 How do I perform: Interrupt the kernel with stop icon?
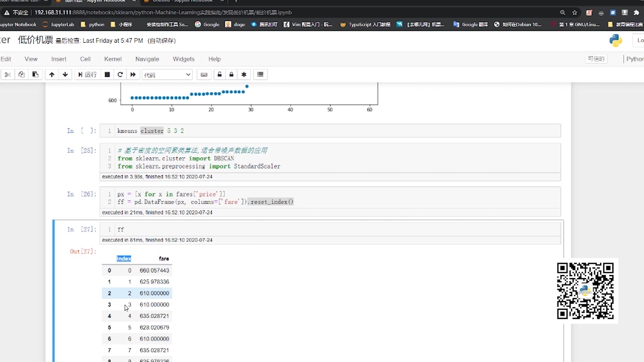point(107,74)
